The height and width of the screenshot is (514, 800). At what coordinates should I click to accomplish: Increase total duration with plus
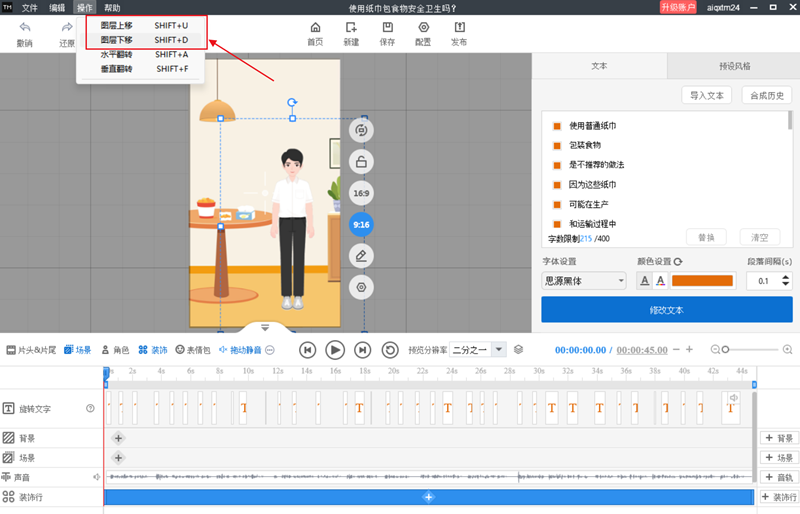coord(689,349)
